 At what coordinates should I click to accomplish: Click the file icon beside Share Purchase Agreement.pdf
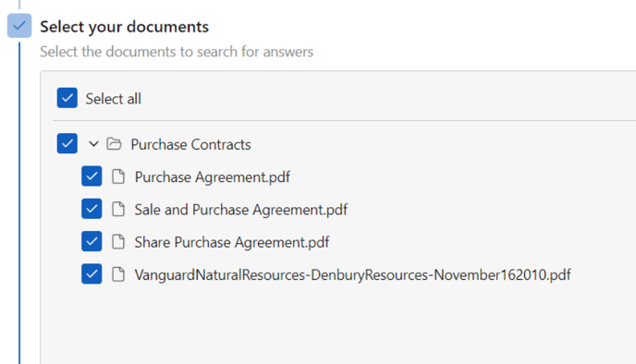tap(118, 241)
